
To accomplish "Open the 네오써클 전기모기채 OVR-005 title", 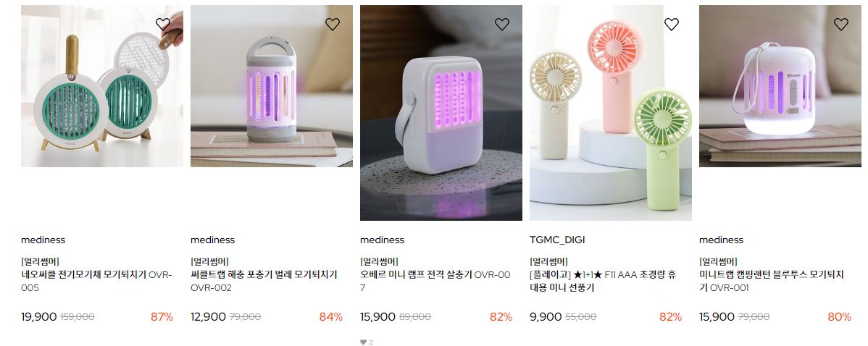I will click(97, 282).
